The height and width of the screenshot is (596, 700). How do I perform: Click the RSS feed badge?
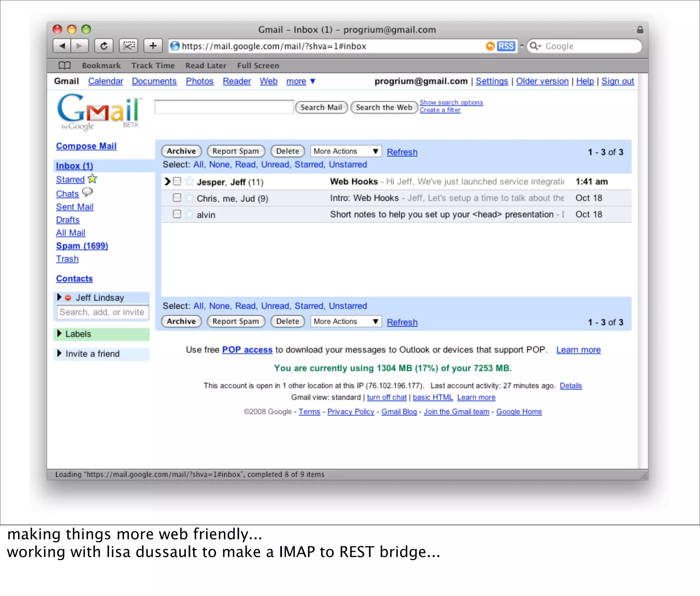506,46
